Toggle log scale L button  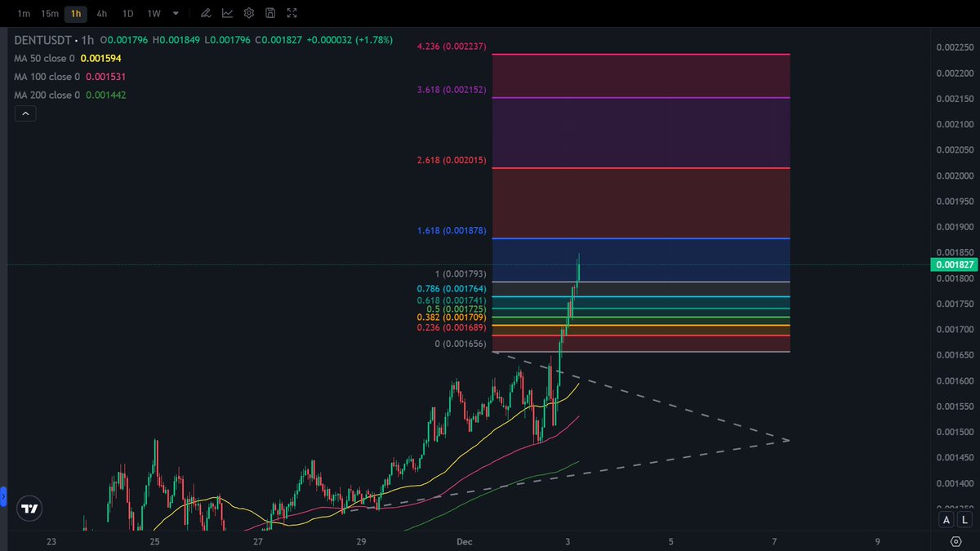964,519
